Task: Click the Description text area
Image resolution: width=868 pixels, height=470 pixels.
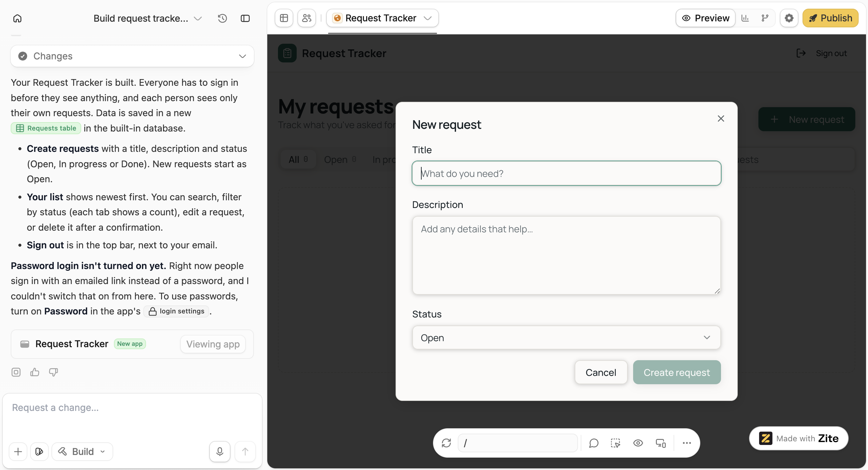Action: point(566,255)
